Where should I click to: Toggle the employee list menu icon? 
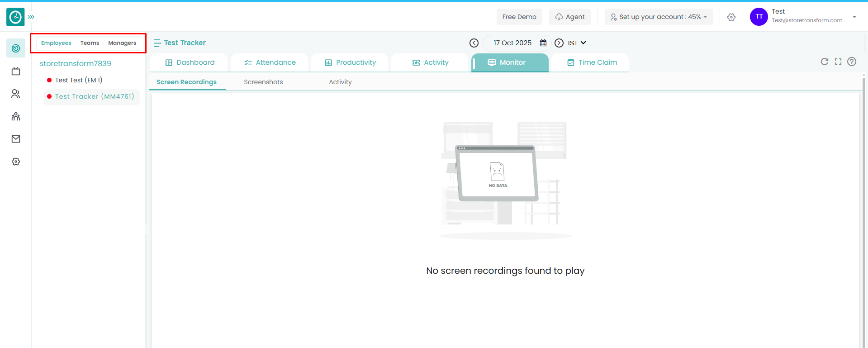(157, 43)
